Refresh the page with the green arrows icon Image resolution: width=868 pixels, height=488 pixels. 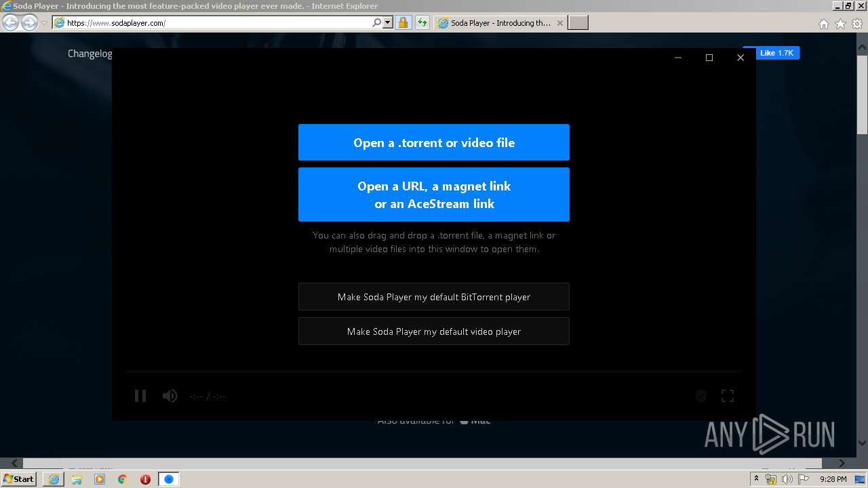[422, 22]
